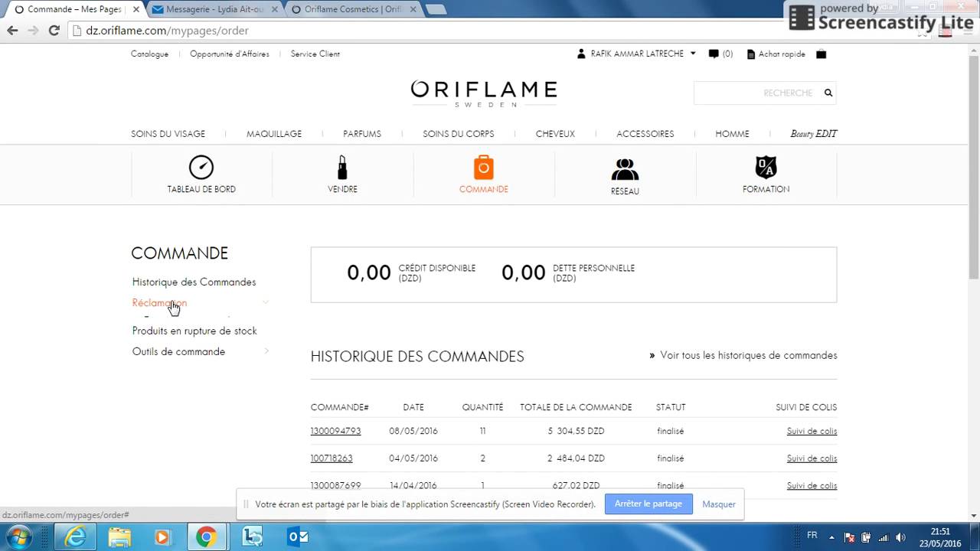Open Windows Media Player taskbar icon
This screenshot has width=980, height=551.
[162, 537]
